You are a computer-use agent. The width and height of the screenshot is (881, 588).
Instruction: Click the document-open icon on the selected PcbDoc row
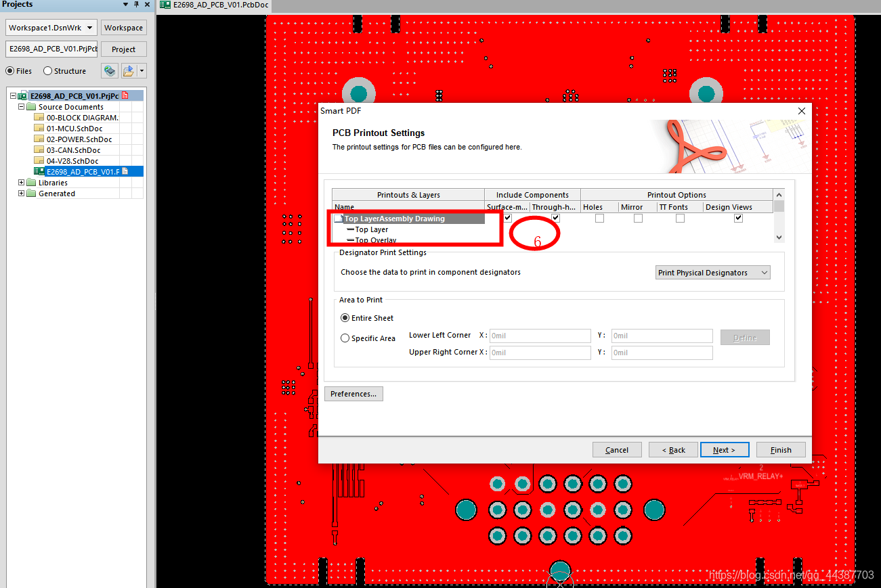point(125,172)
